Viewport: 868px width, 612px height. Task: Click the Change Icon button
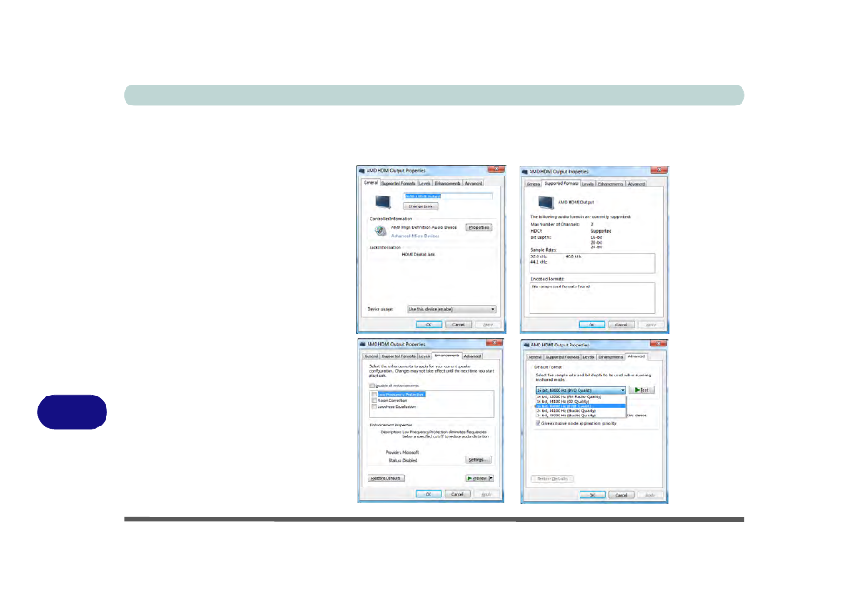(x=420, y=206)
